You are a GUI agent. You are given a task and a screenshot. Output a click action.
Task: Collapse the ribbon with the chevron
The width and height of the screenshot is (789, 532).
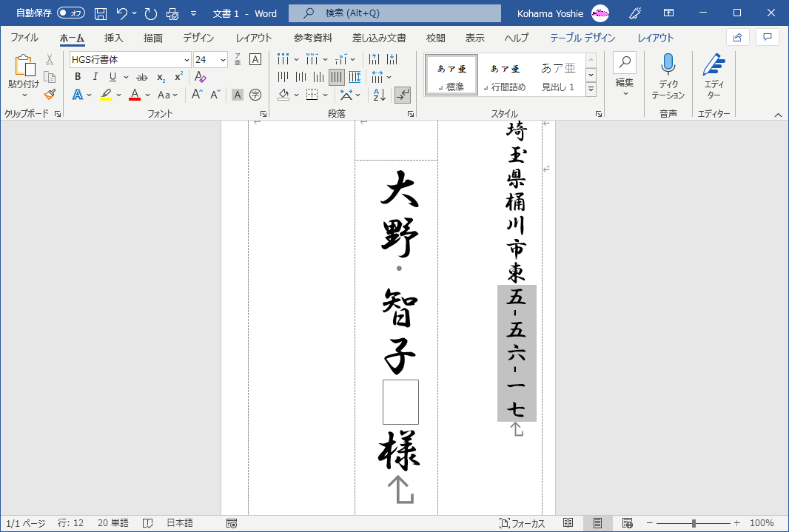(778, 115)
